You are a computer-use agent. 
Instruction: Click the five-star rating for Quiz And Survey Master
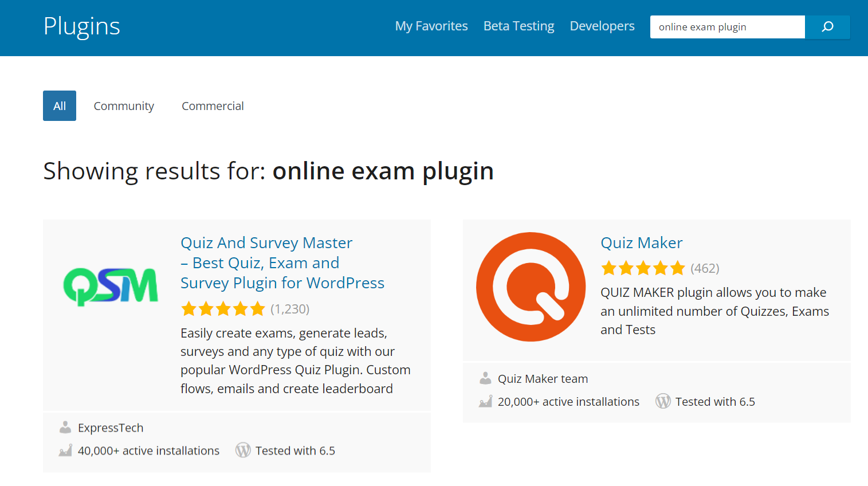223,308
